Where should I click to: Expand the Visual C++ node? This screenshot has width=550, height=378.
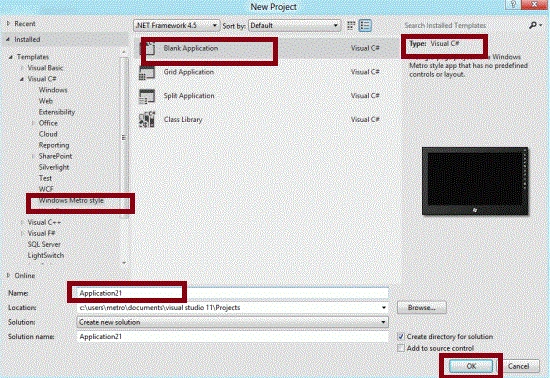click(22, 222)
